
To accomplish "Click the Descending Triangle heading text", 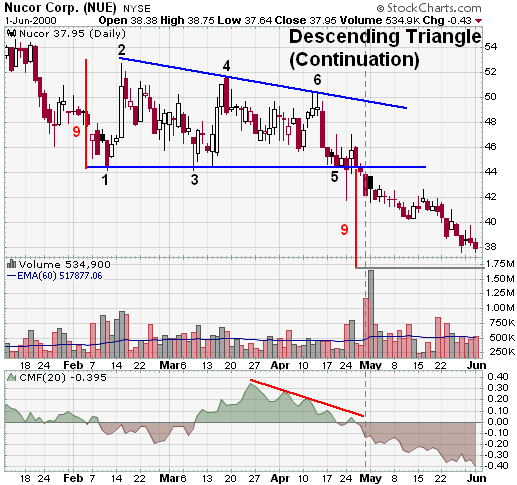I will pyautogui.click(x=385, y=37).
